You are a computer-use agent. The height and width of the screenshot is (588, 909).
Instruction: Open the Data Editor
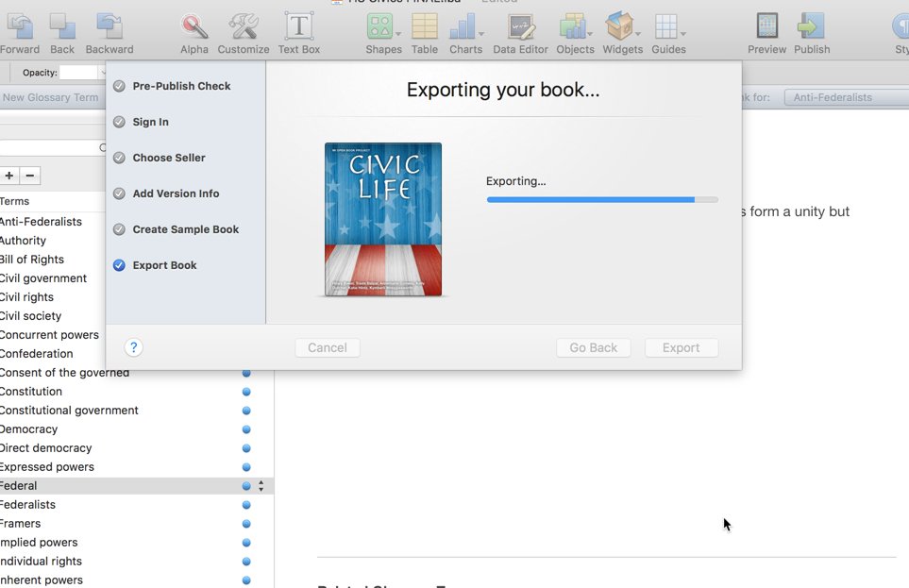click(x=520, y=26)
